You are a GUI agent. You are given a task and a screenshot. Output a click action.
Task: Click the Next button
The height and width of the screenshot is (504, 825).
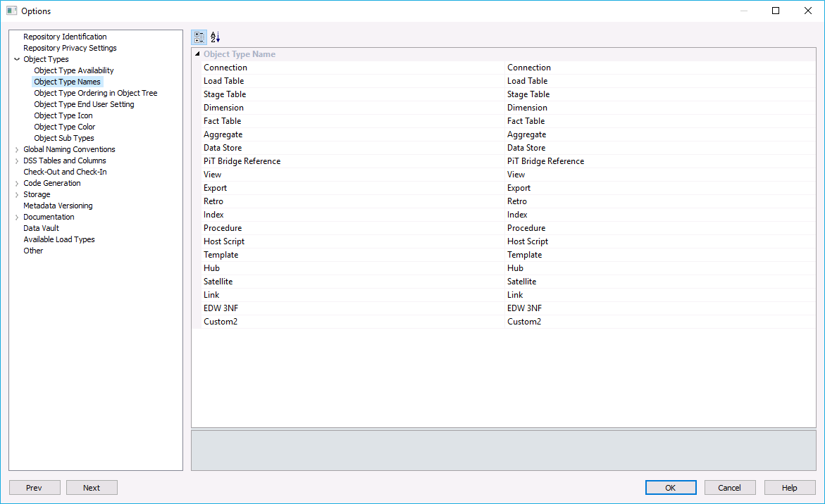92,488
